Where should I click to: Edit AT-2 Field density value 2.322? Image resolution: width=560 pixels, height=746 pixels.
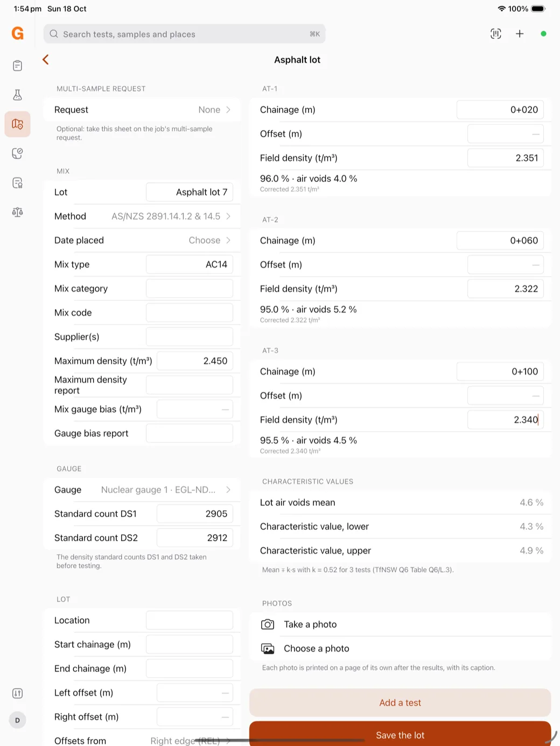coord(506,289)
